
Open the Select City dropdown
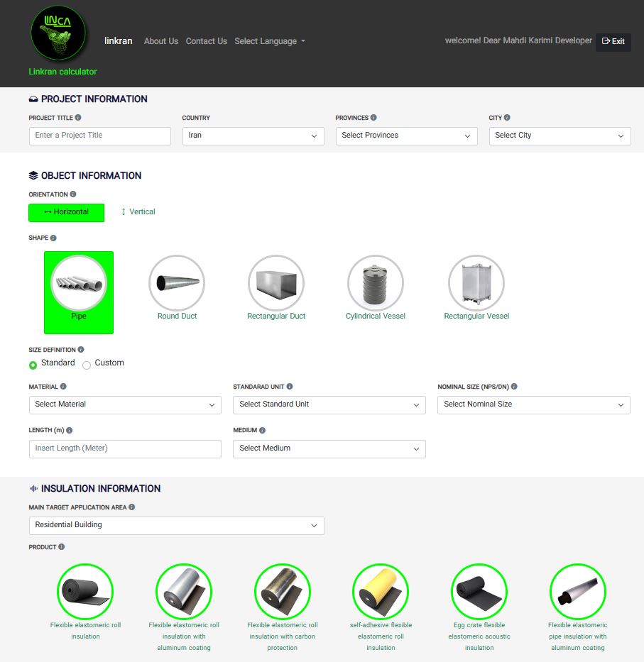click(560, 136)
